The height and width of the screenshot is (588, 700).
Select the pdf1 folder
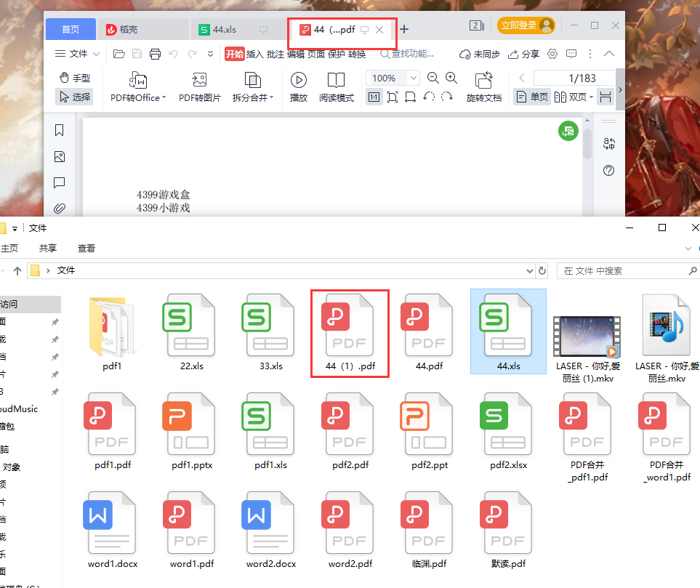click(112, 333)
